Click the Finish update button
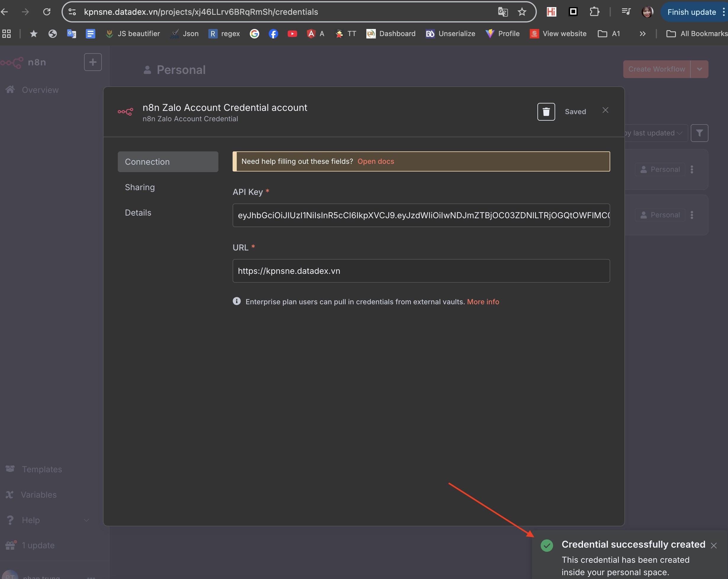728x579 pixels. 691,12
